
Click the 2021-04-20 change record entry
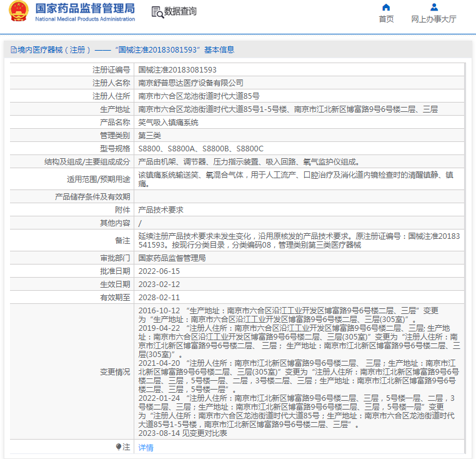(299, 376)
